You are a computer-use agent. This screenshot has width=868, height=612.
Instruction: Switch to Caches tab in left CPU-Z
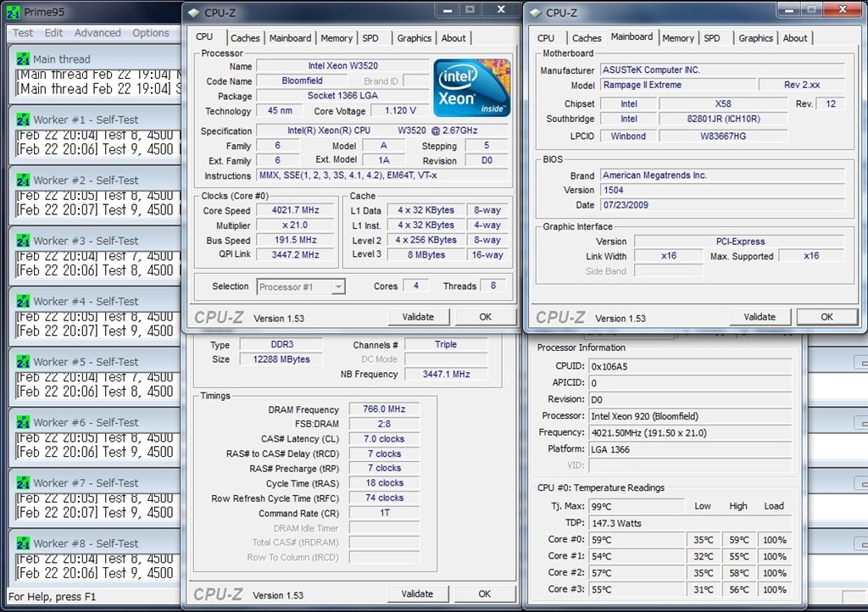(x=245, y=37)
